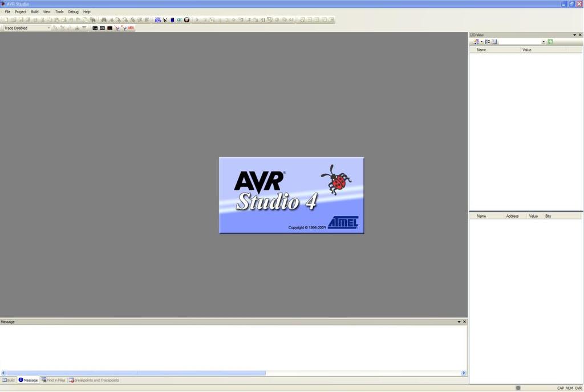Open the File menu

click(x=7, y=12)
